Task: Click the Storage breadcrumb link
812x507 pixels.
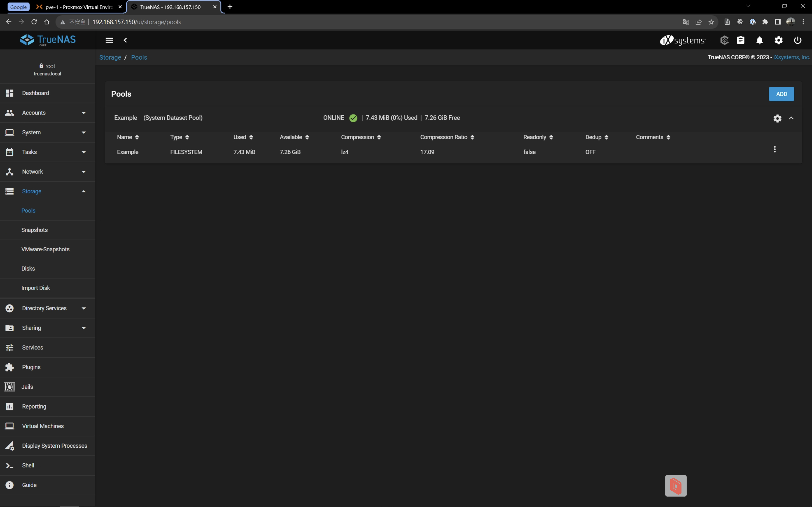Action: click(110, 57)
